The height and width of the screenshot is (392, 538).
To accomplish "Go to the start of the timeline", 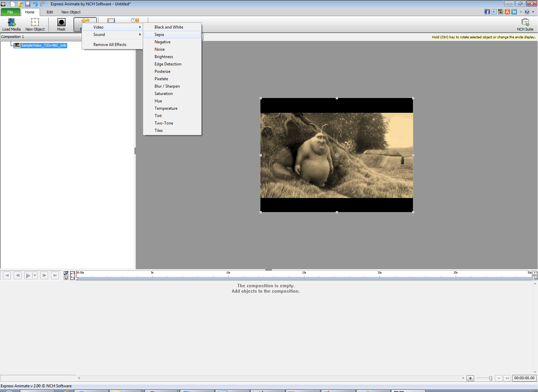I will point(7,276).
